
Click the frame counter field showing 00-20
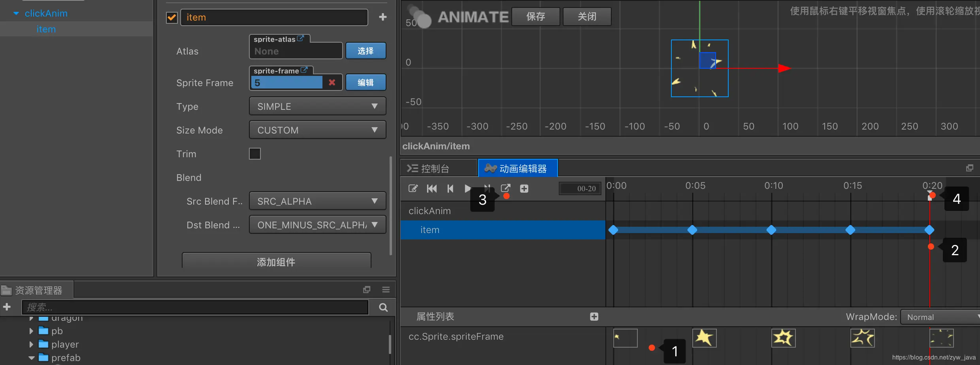coord(580,188)
